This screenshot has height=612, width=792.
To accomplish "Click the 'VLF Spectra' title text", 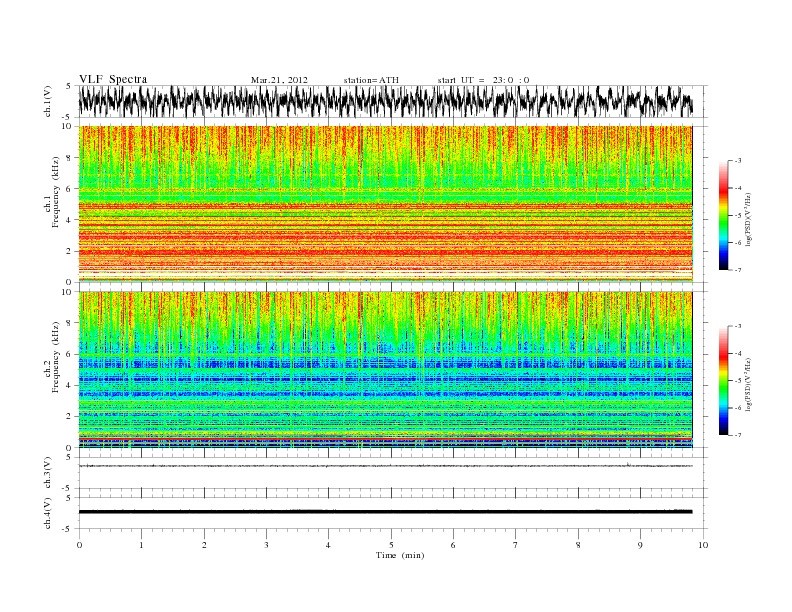I will pos(113,79).
